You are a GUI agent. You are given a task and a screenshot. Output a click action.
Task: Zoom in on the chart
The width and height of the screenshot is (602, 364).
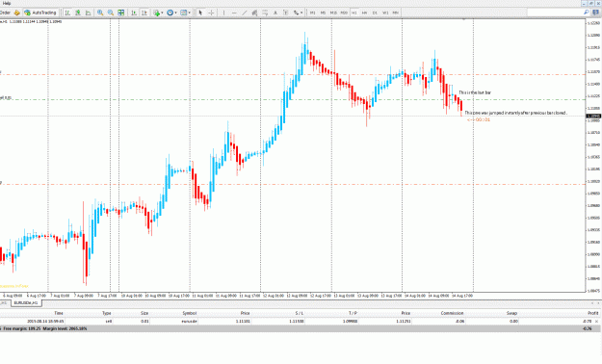pyautogui.click(x=100, y=13)
